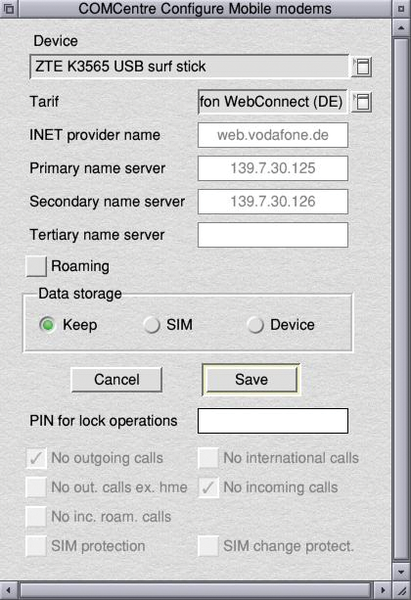The height and width of the screenshot is (600, 411).
Task: Open the Device popup menu icon
Action: [362, 67]
